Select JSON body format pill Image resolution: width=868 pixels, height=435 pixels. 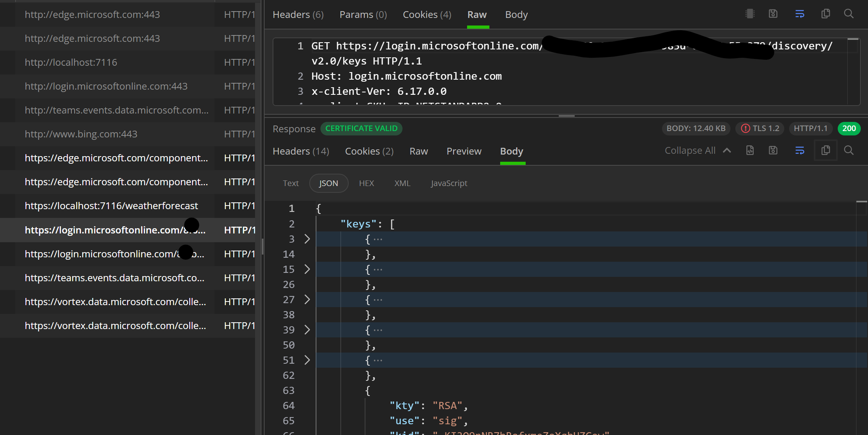tap(328, 183)
